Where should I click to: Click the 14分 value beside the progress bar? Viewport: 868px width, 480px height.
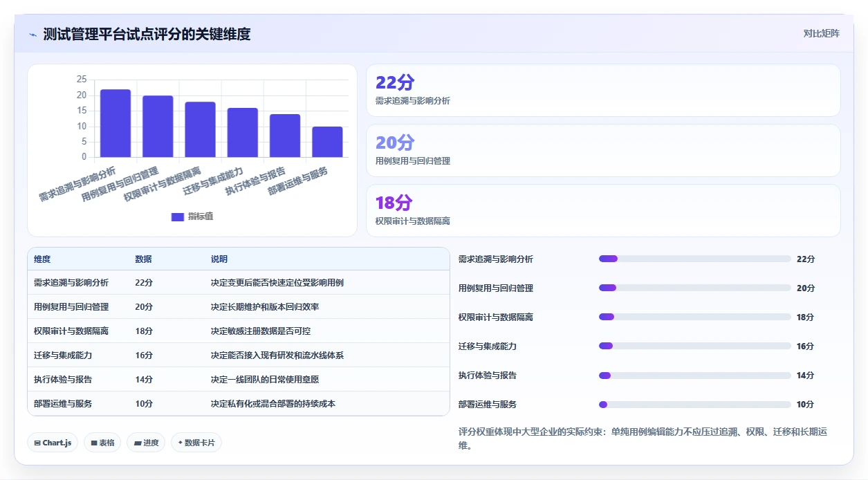tap(806, 376)
